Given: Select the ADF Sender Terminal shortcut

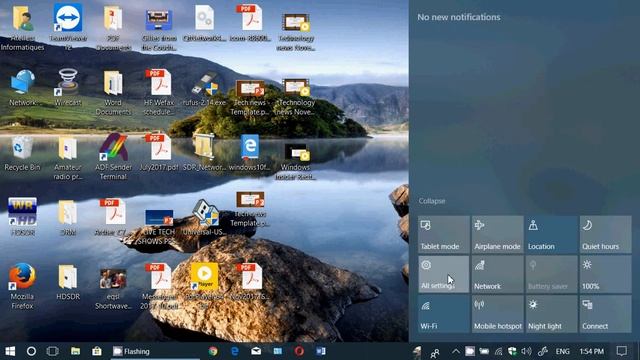Looking at the screenshot, I should click(x=113, y=157).
